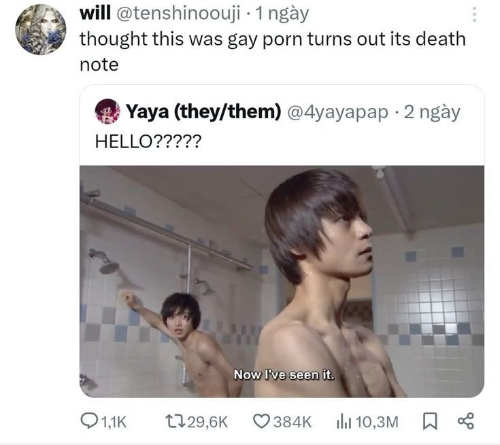Click the @4yayapap handle
Screen dimensions: 500x445
coord(337,112)
